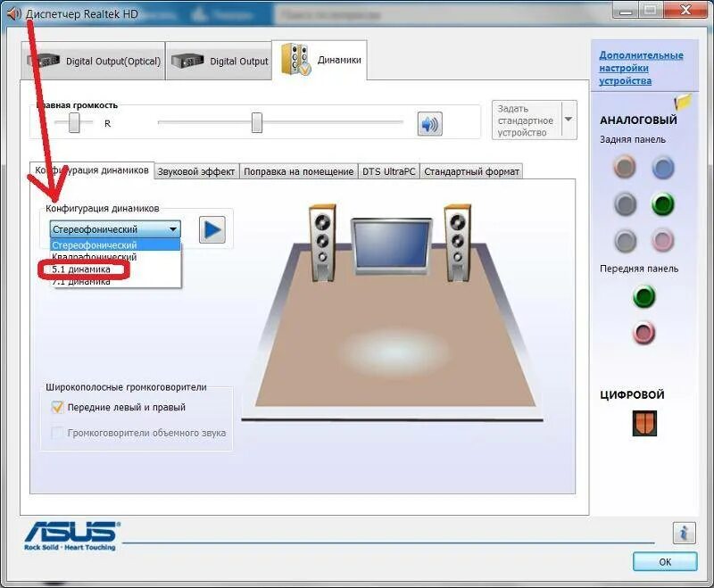This screenshot has width=714, height=588.
Task: Open Конфигурация динамиков tab
Action: point(92,170)
